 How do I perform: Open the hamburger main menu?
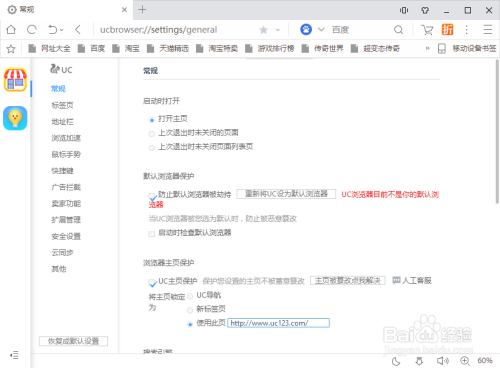click(x=488, y=30)
